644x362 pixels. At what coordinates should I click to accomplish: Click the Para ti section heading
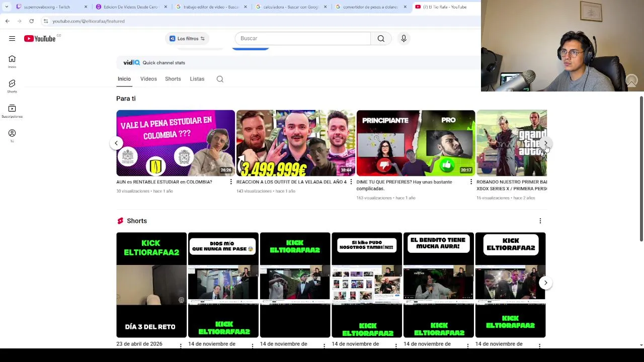[126, 99]
